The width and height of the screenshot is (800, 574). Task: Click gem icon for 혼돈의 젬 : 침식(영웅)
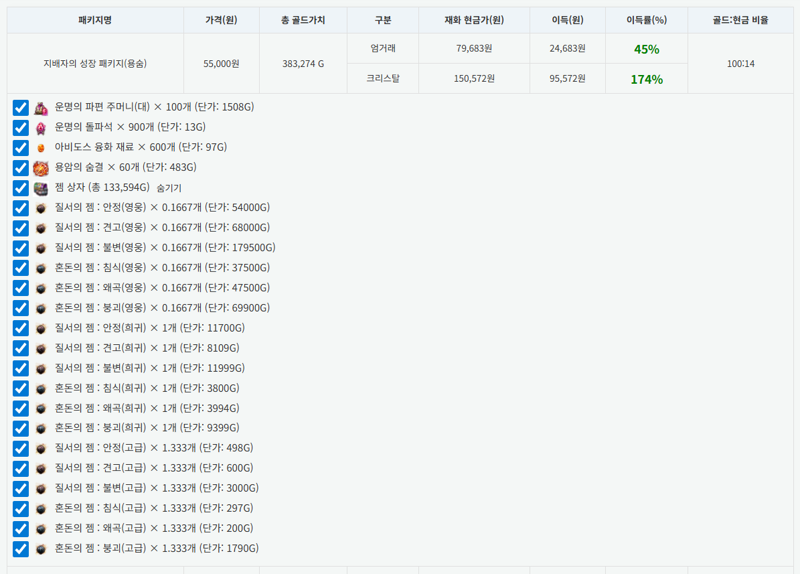pyautogui.click(x=41, y=268)
